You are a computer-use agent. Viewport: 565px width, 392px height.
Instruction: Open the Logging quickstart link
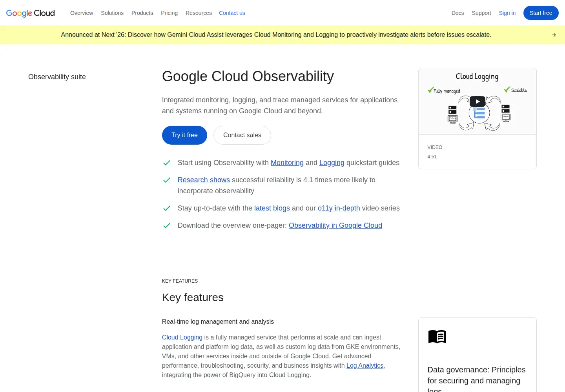[x=332, y=163]
